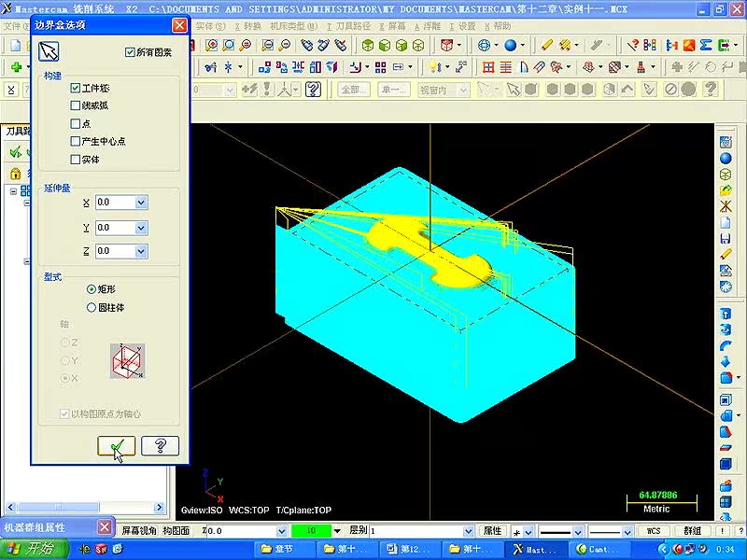Click the selection arrow icon in bounding box dialog

49,51
